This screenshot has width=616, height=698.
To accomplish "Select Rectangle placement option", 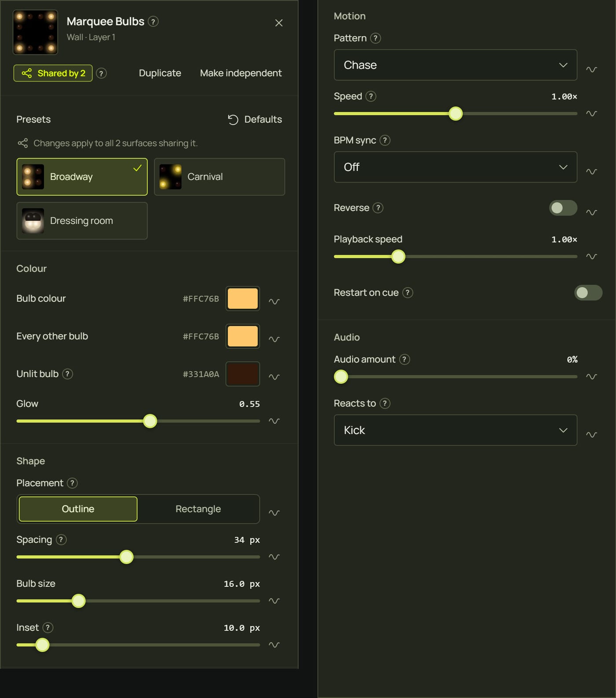I will (198, 509).
